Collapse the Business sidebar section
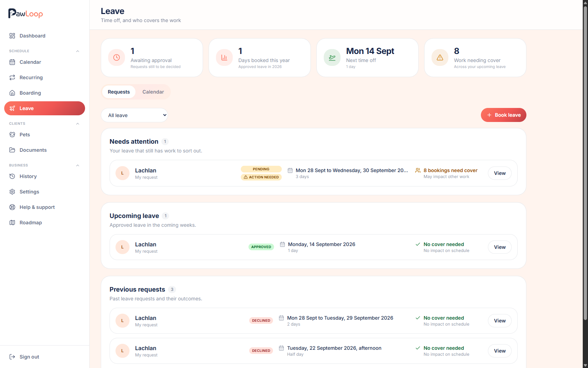 tap(78, 165)
